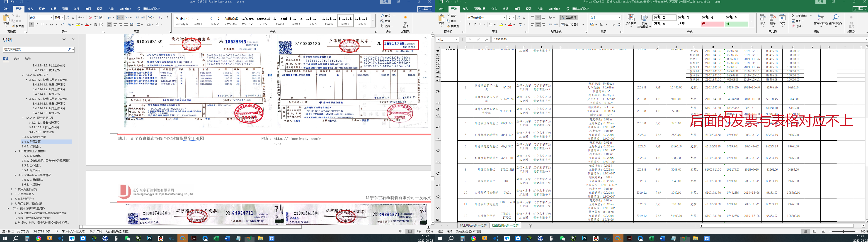This screenshot has width=868, height=242.
Task: Open the Word 引用 (References) tab
Action: (x=65, y=9)
